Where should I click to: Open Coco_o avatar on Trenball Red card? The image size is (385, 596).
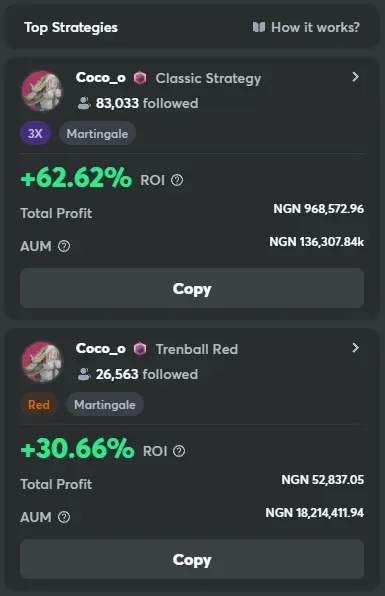(x=42, y=362)
